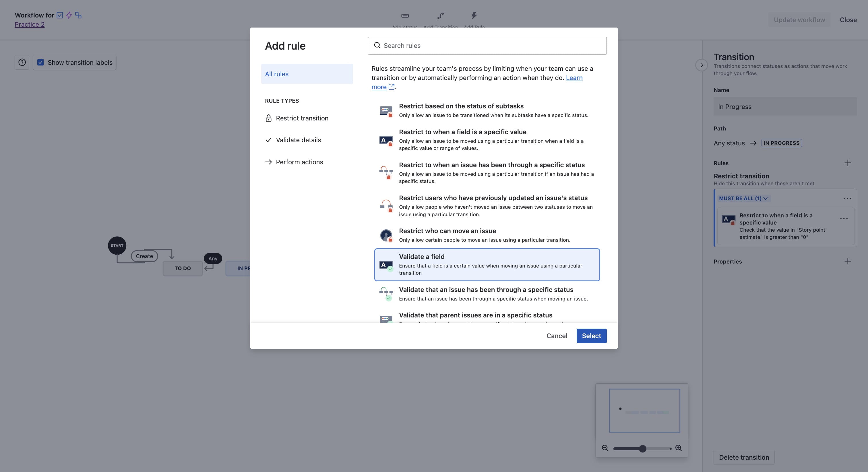Screen dimensions: 868x472
Task: Expand the MUST BE ALL (1) dropdown
Action: click(x=743, y=199)
